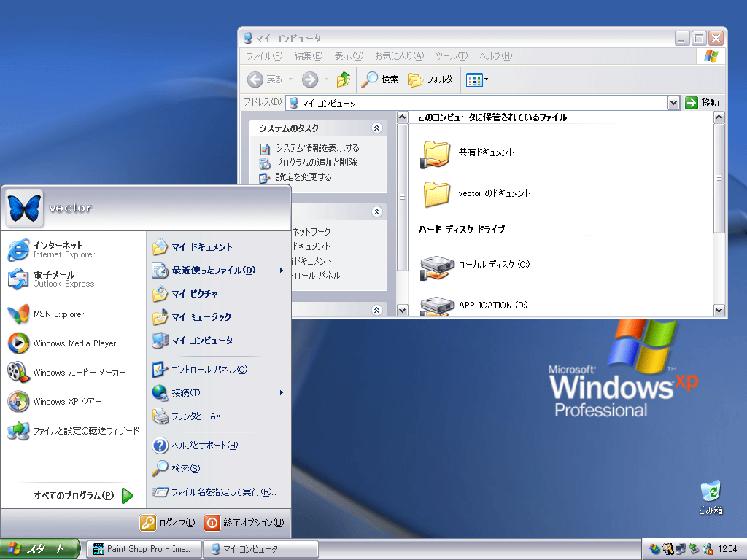Open プリンタと FAX

(x=187, y=416)
